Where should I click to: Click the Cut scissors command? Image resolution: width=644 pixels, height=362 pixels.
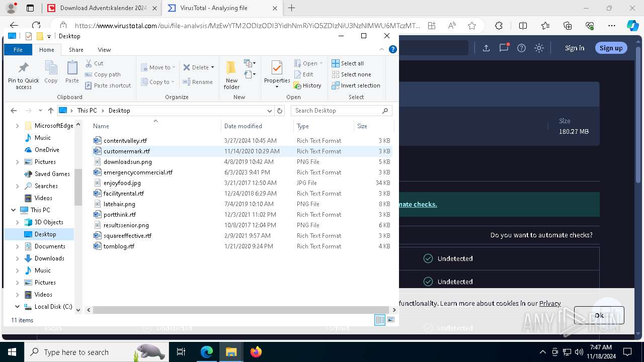point(95,63)
